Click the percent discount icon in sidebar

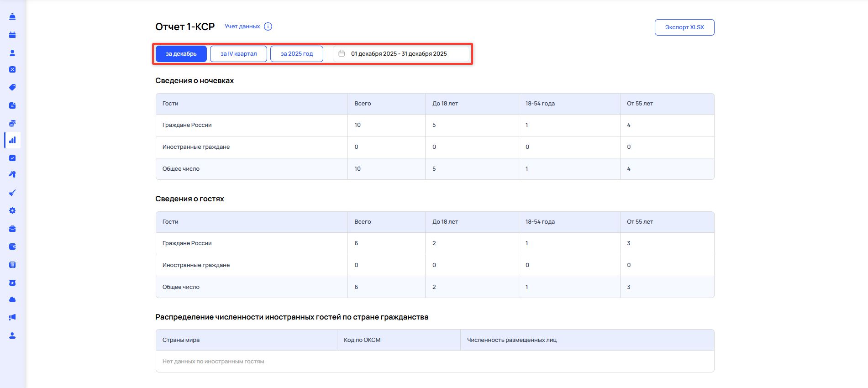pyautogui.click(x=12, y=70)
